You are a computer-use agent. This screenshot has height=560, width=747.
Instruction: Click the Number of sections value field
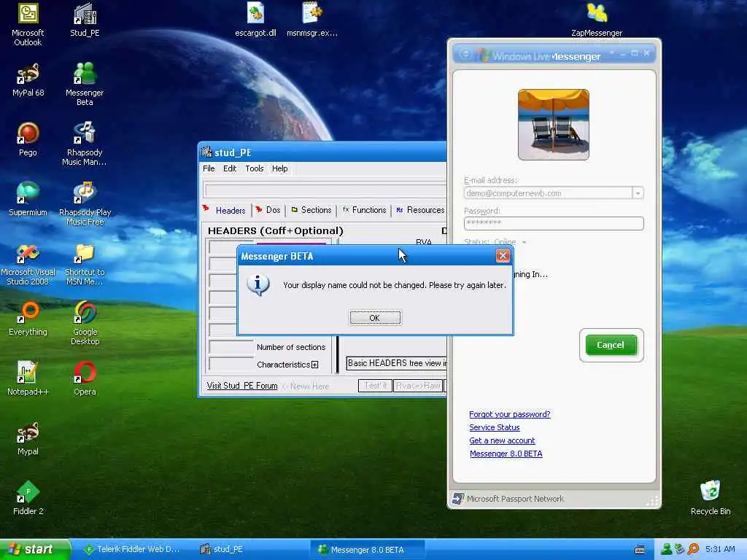click(231, 346)
